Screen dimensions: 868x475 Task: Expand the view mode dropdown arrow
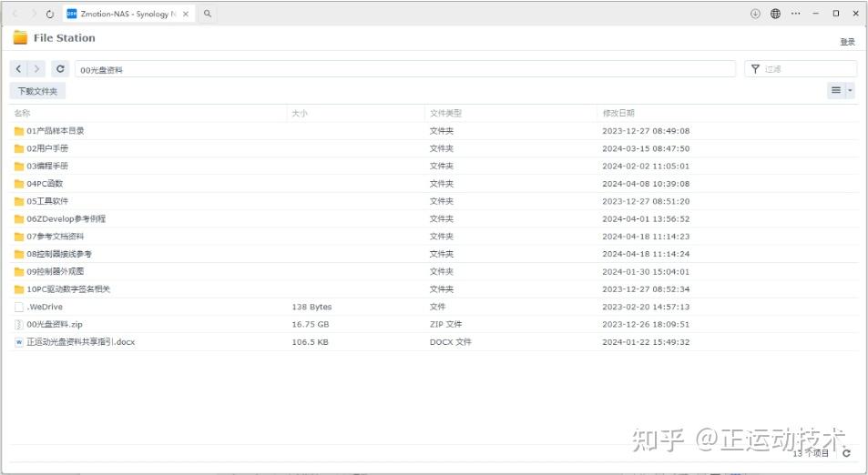tap(850, 90)
